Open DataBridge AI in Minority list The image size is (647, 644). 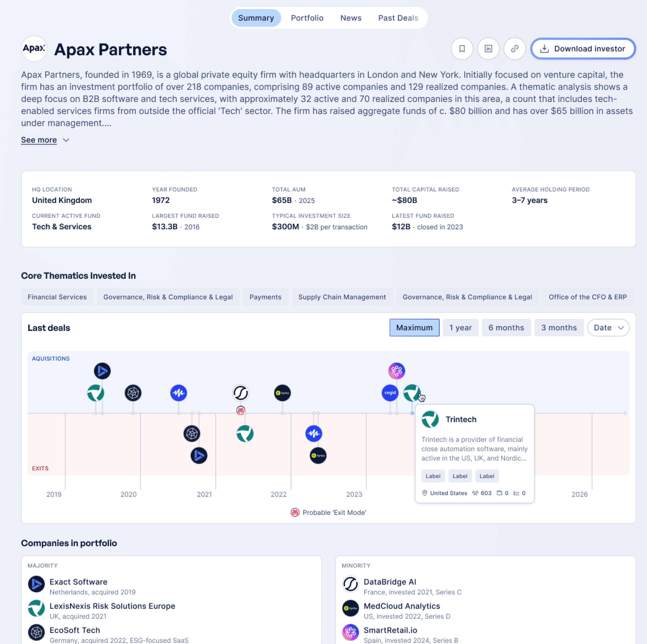pos(389,582)
